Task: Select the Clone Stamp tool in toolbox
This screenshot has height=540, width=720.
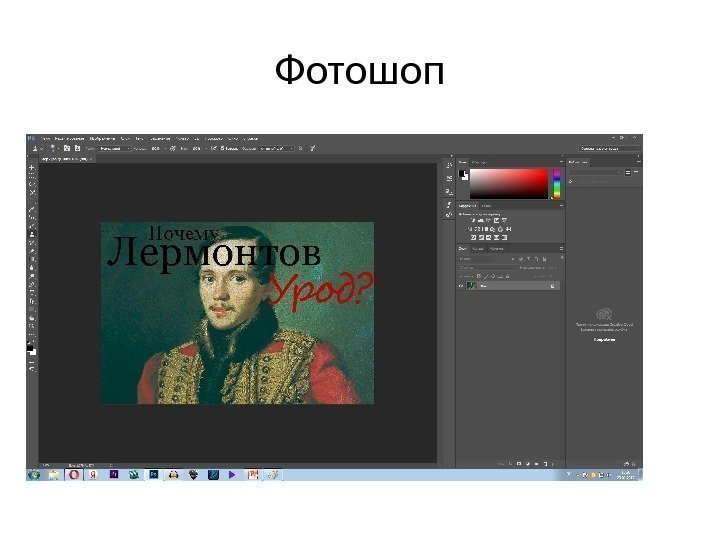Action: [x=32, y=234]
